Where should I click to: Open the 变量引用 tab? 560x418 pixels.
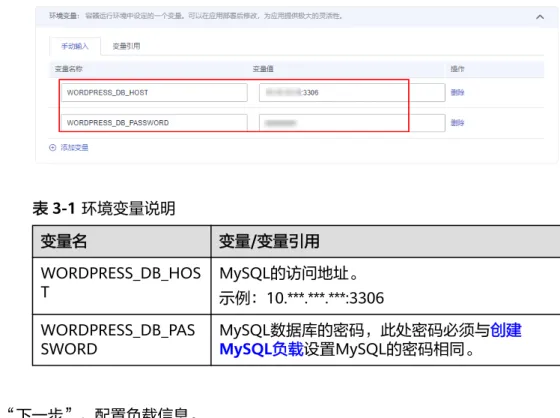coord(126,46)
